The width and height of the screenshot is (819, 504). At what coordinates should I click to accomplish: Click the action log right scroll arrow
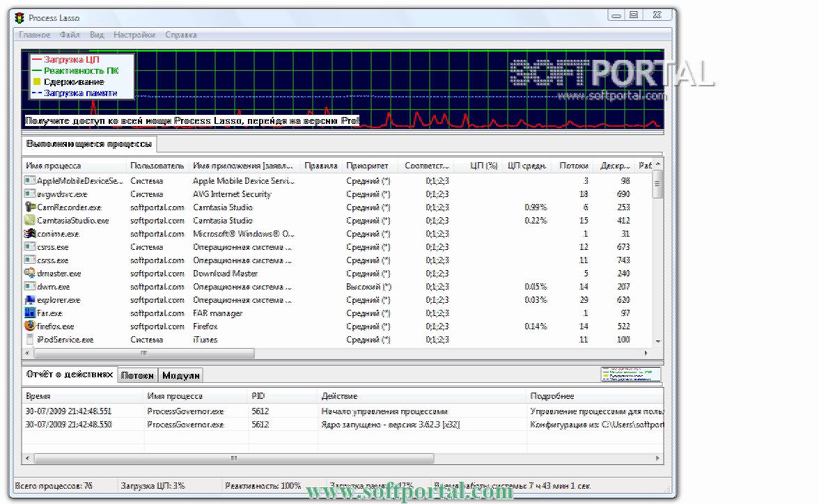pos(657,458)
